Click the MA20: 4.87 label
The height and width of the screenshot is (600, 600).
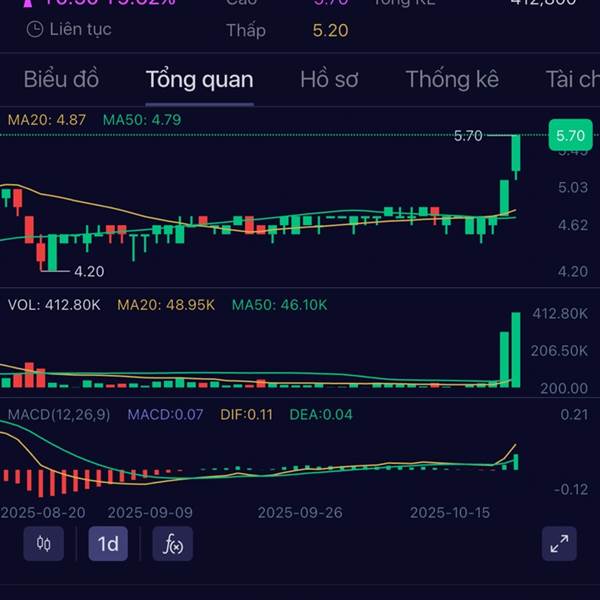click(x=47, y=120)
